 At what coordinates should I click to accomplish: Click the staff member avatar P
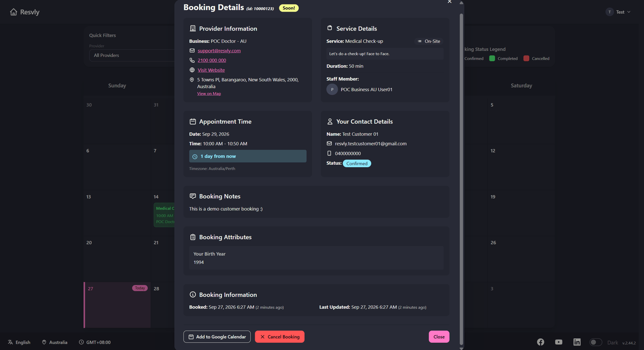point(332,89)
